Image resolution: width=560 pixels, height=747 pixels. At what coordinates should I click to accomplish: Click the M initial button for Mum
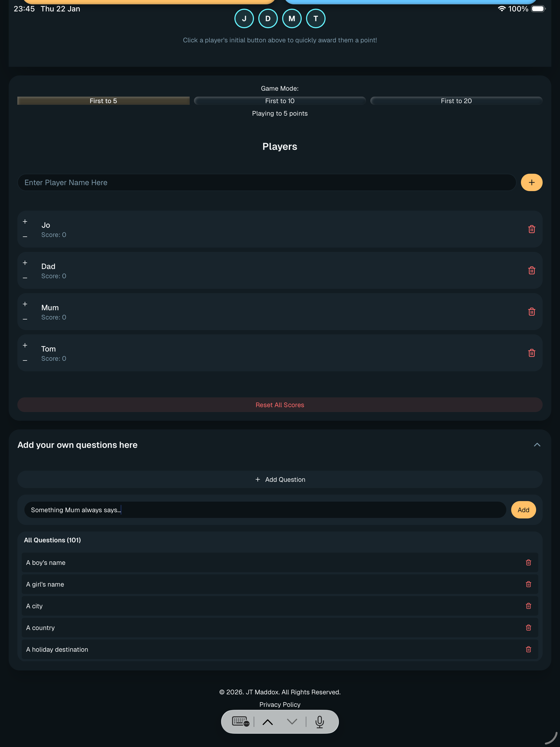pos(291,18)
